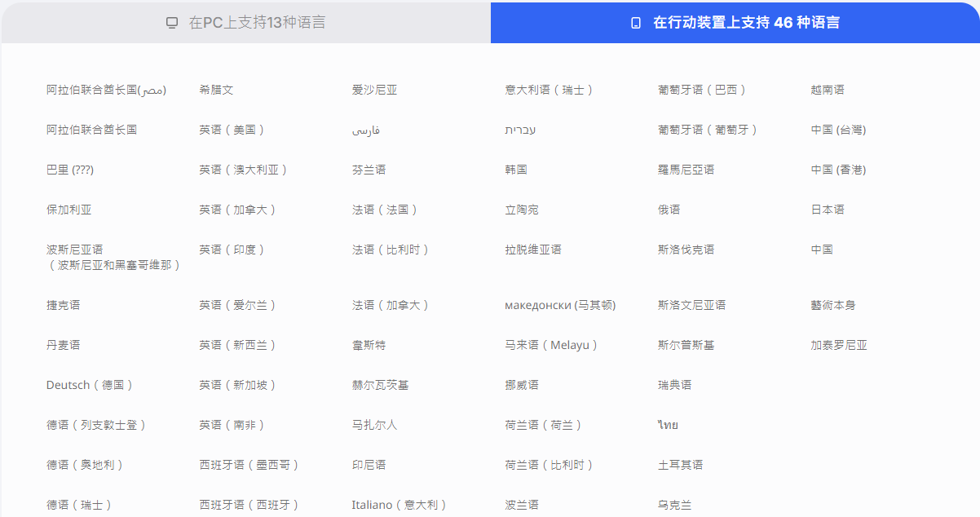Select 英语（爱尔兰）
The width and height of the screenshot is (980, 517).
coord(239,305)
